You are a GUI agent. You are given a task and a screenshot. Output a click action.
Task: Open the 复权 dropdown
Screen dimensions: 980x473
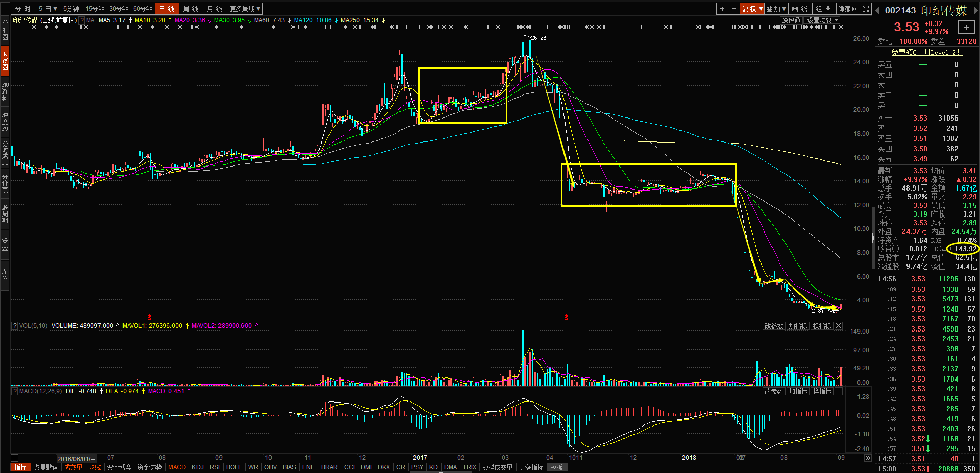click(x=752, y=9)
